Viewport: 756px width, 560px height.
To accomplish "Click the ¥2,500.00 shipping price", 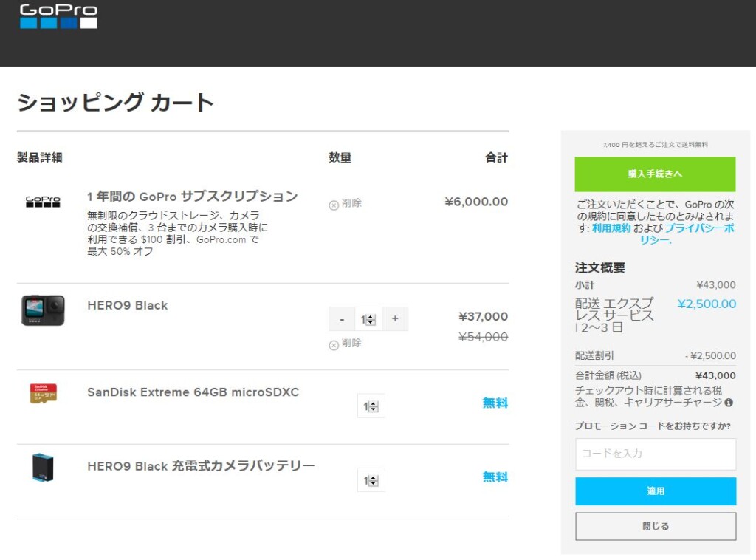I will pyautogui.click(x=707, y=304).
